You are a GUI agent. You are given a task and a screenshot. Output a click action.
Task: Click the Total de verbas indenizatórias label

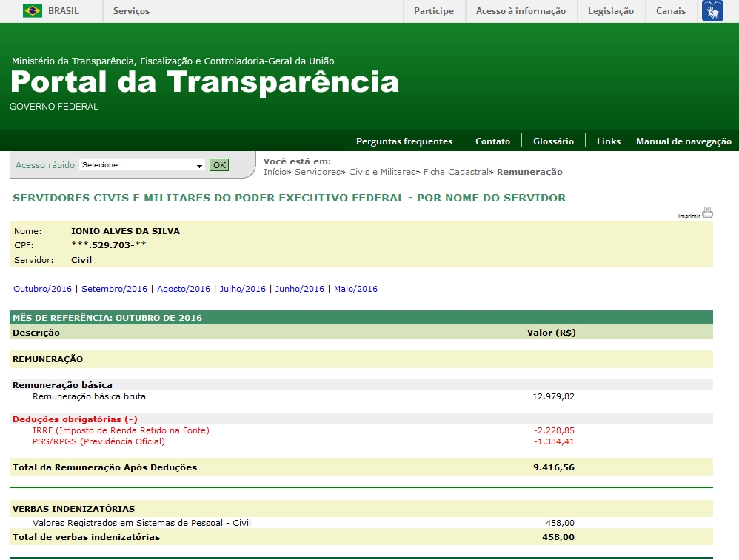pos(86,537)
